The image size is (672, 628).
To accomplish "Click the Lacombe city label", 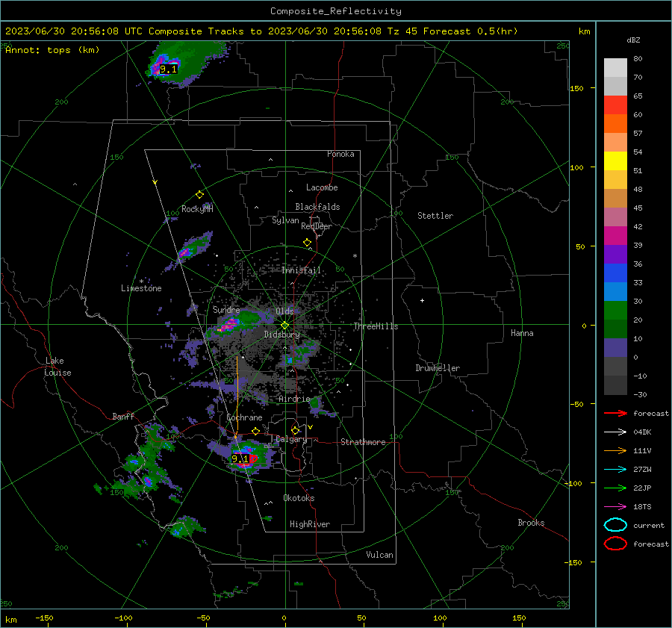I will pos(322,187).
